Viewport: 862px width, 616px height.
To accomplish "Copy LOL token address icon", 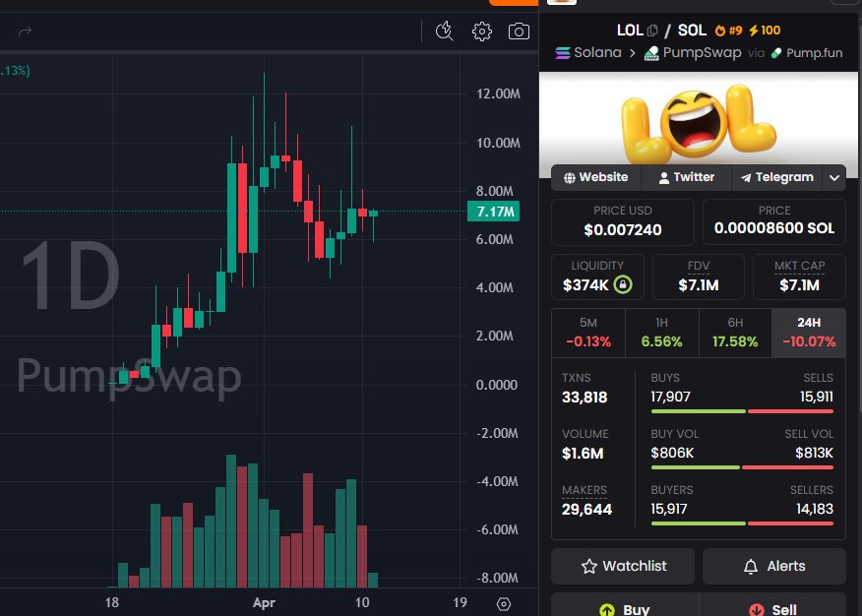I will pos(652,31).
